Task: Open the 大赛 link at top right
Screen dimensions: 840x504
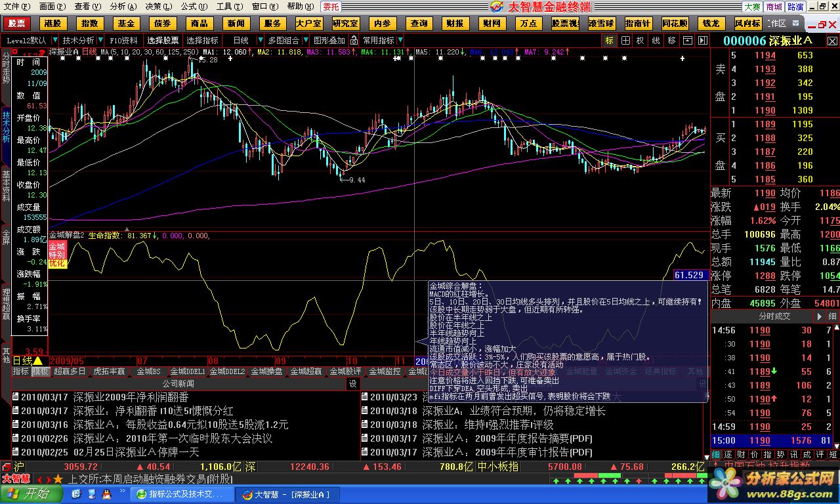Action: (x=752, y=7)
